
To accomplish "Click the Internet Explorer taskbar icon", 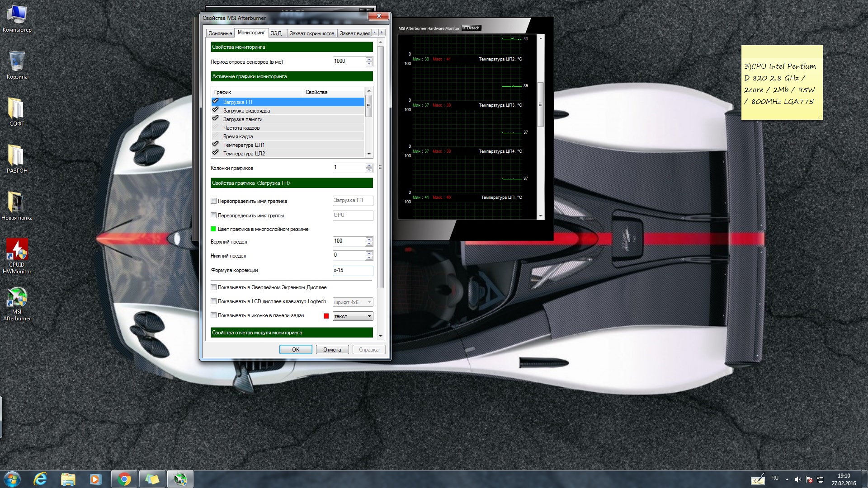I will pos(40,479).
